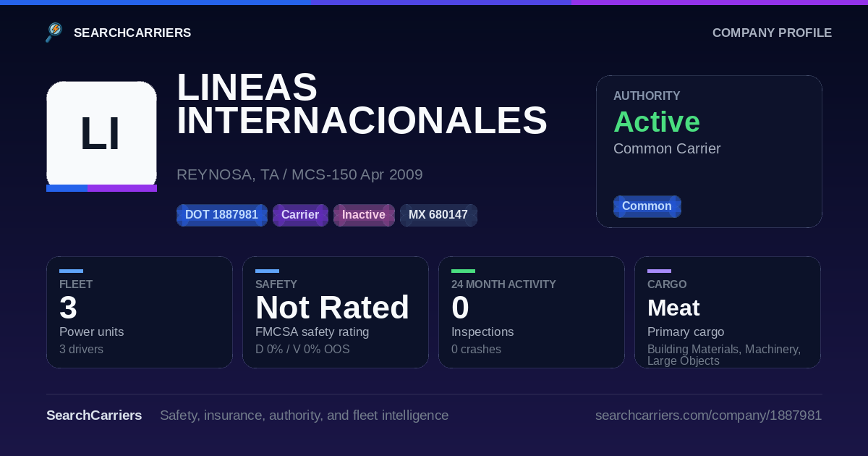This screenshot has width=868, height=456.
Task: Select the LINEAS INTERNACIONALES company title
Action: click(362, 104)
